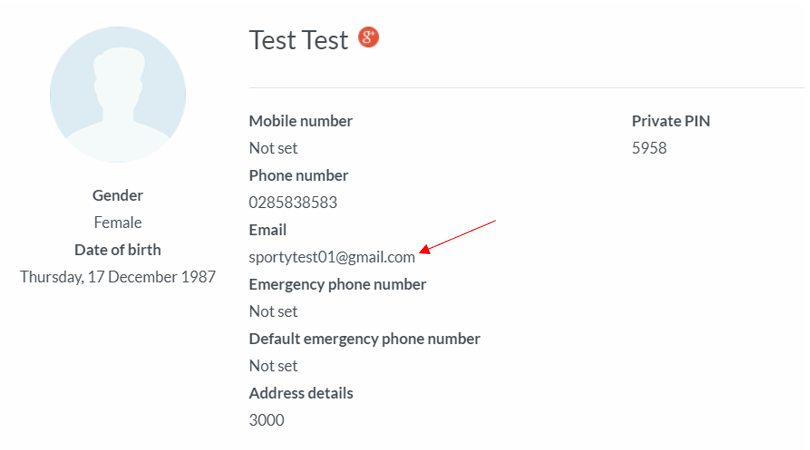Click the Gender label
The height and width of the screenshot is (450, 810).
pyautogui.click(x=118, y=195)
